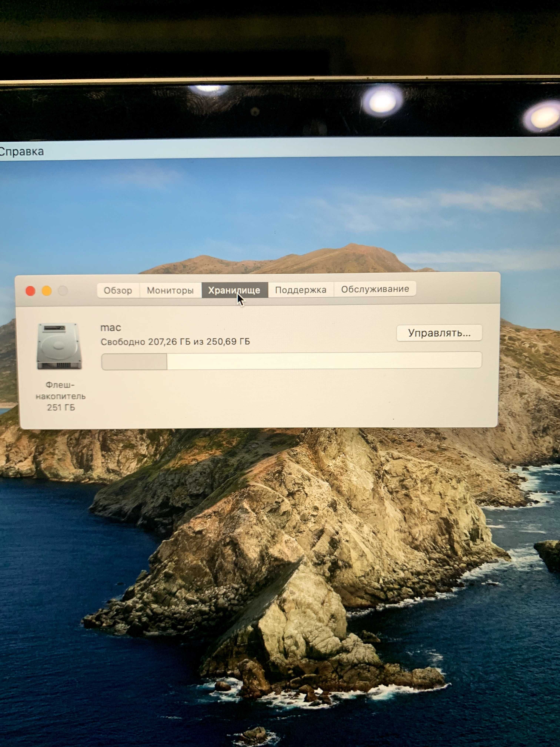Click the Флеш-накопитель 251 ГБ label
The height and width of the screenshot is (747, 560).
pyautogui.click(x=61, y=396)
